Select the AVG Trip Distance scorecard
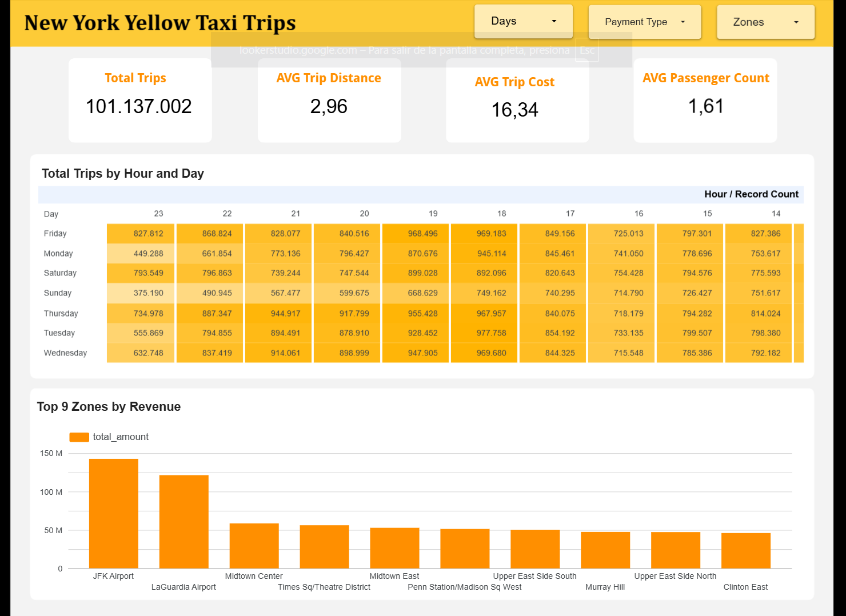846x616 pixels. pyautogui.click(x=329, y=101)
